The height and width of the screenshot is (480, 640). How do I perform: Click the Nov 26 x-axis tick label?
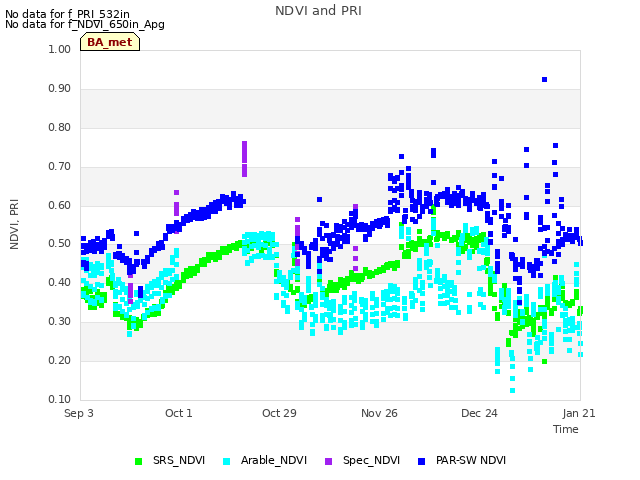tap(379, 413)
